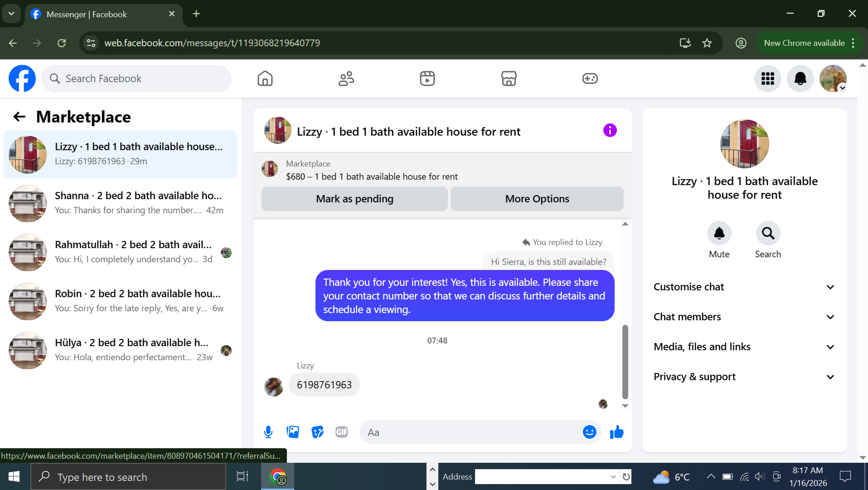Viewport: 868px width, 490px height.
Task: Click the chat messages vertical scrollbar
Action: click(x=625, y=362)
